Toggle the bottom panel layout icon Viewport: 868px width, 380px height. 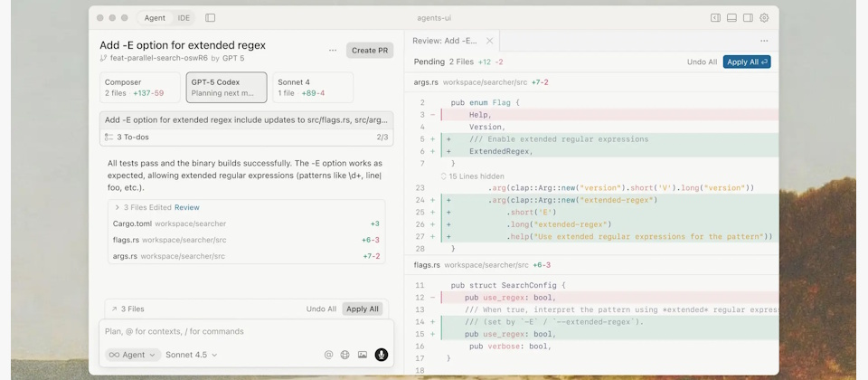tap(731, 17)
